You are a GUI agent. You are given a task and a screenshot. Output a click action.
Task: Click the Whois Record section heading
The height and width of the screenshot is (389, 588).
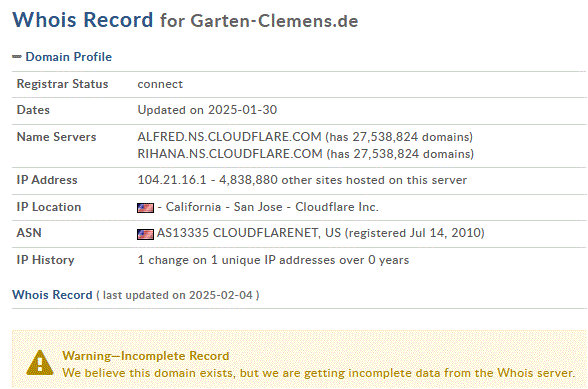52,295
